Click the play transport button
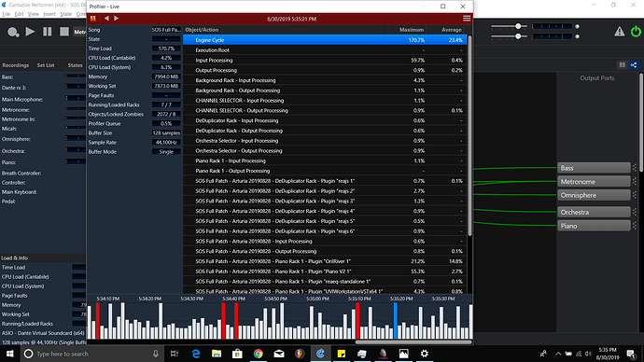644x362 pixels. (x=30, y=32)
